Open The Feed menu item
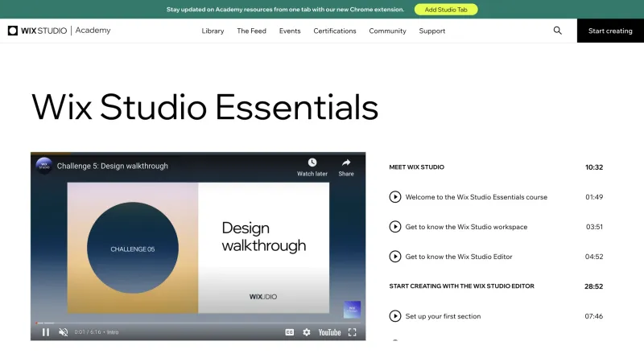The height and width of the screenshot is (362, 644). click(251, 31)
